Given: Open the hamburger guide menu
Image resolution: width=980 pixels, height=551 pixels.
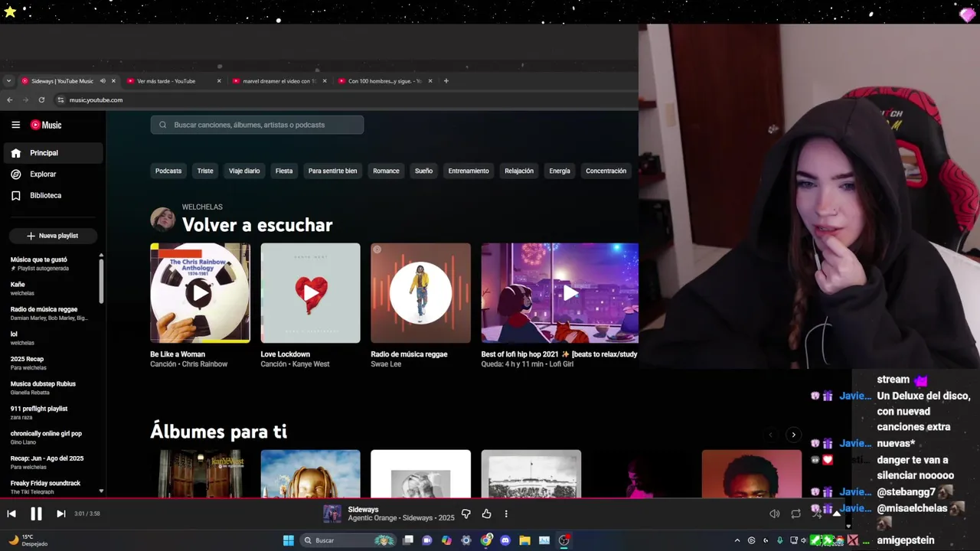Looking at the screenshot, I should (15, 125).
